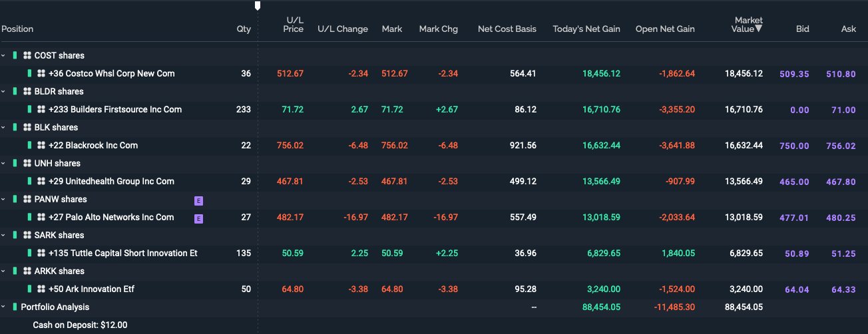
Task: Click the grid icon beside Palo Alto Networks
Action: (41, 217)
